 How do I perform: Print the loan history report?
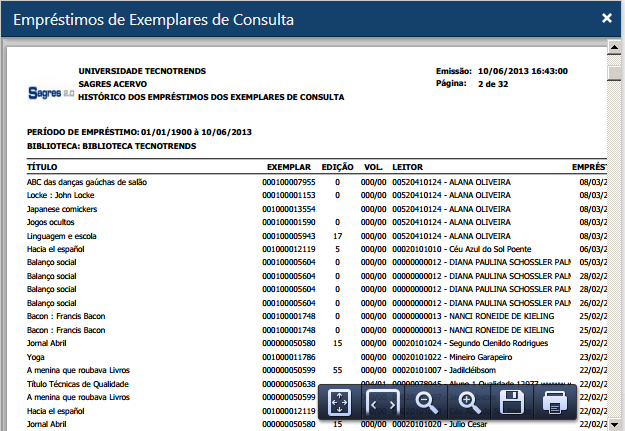click(x=555, y=403)
